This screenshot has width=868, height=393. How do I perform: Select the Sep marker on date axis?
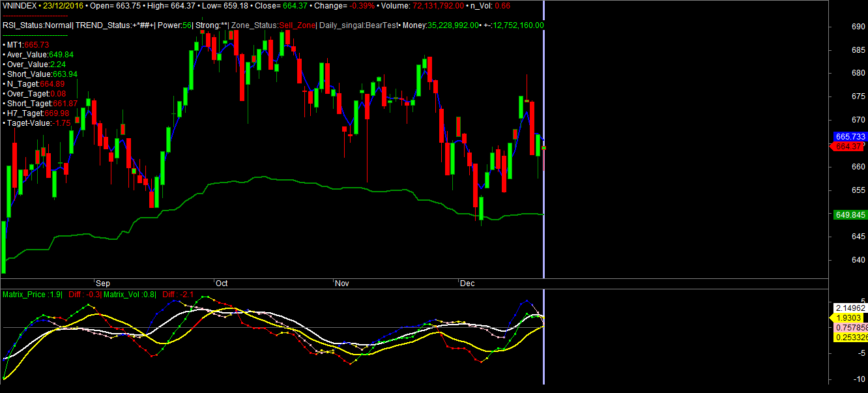[103, 284]
